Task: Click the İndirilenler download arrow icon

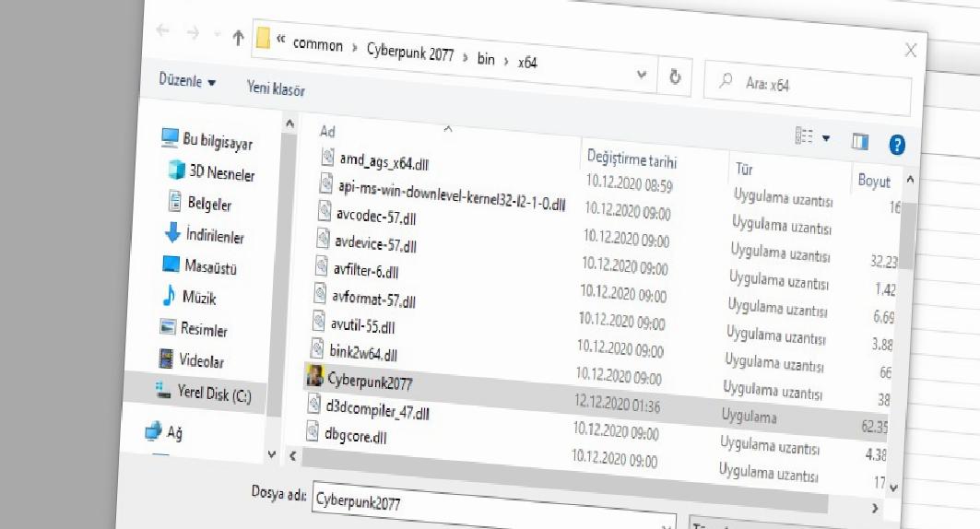Action: (x=172, y=233)
